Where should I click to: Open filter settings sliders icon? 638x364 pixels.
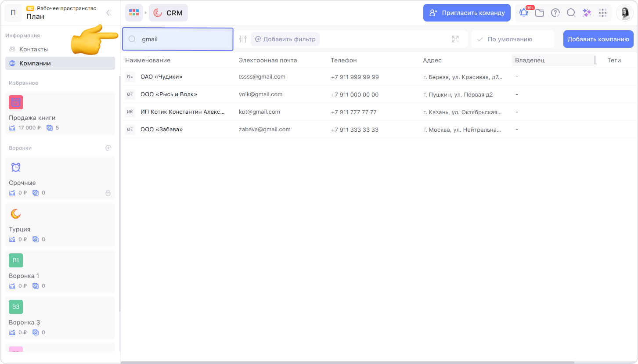(x=243, y=39)
